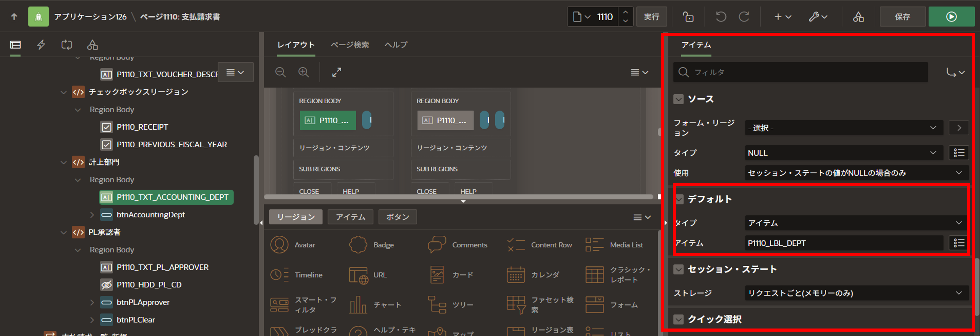Expand the layout pane to full size
Screen dimensions: 980x336
337,72
